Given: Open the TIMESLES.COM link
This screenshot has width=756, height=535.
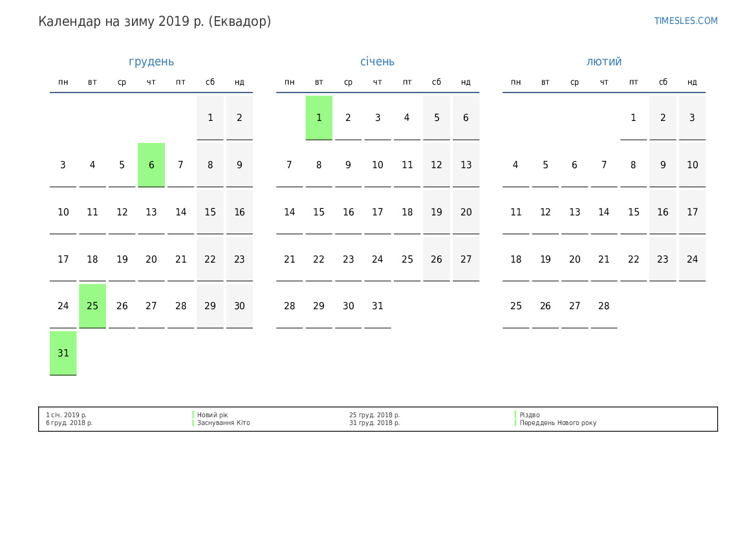Looking at the screenshot, I should pyautogui.click(x=686, y=21).
